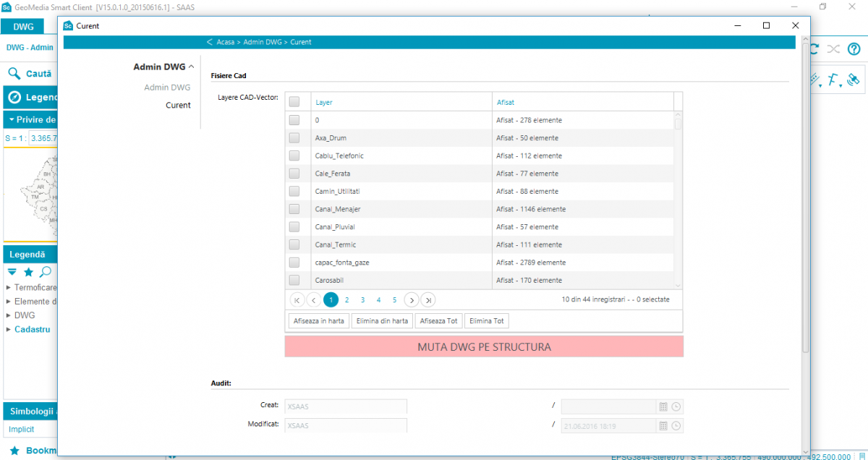The width and height of the screenshot is (868, 460).
Task: Click the star icon in Legendă panel
Action: 28,272
